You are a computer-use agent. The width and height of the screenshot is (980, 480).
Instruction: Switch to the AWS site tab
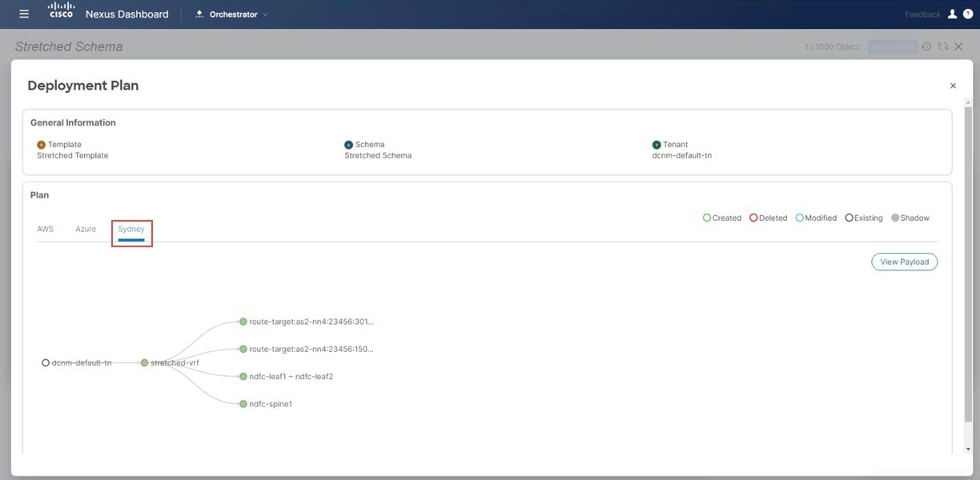[45, 229]
